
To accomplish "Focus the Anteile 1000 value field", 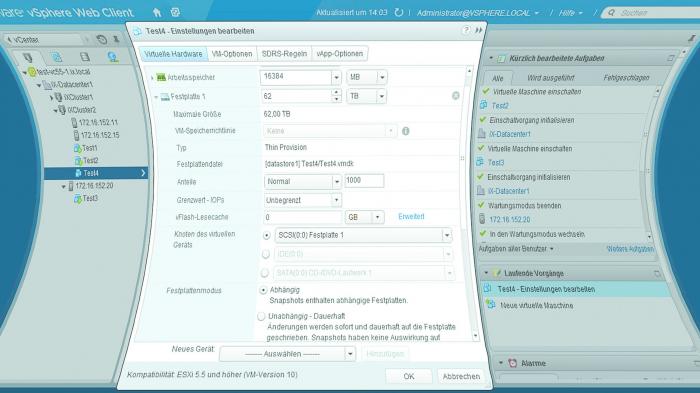I will (x=364, y=181).
